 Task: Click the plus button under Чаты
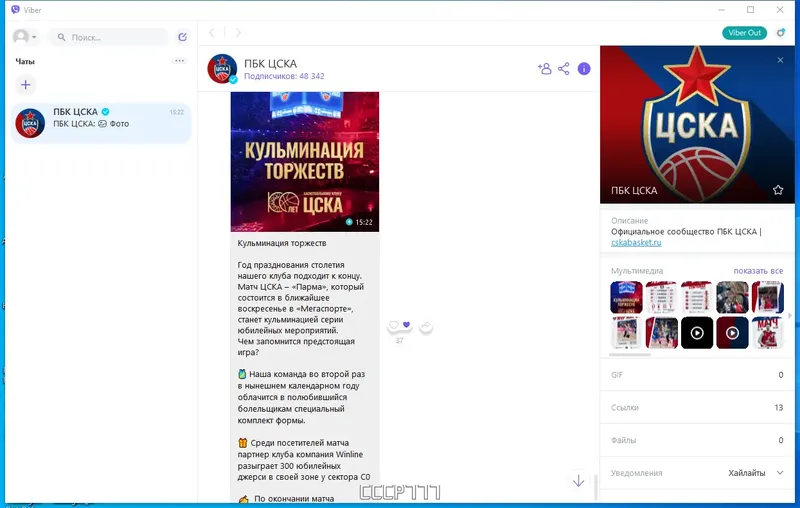26,85
